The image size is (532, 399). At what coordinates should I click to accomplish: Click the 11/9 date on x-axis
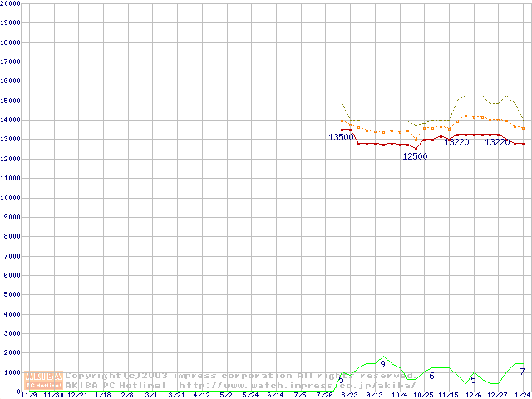[28, 395]
